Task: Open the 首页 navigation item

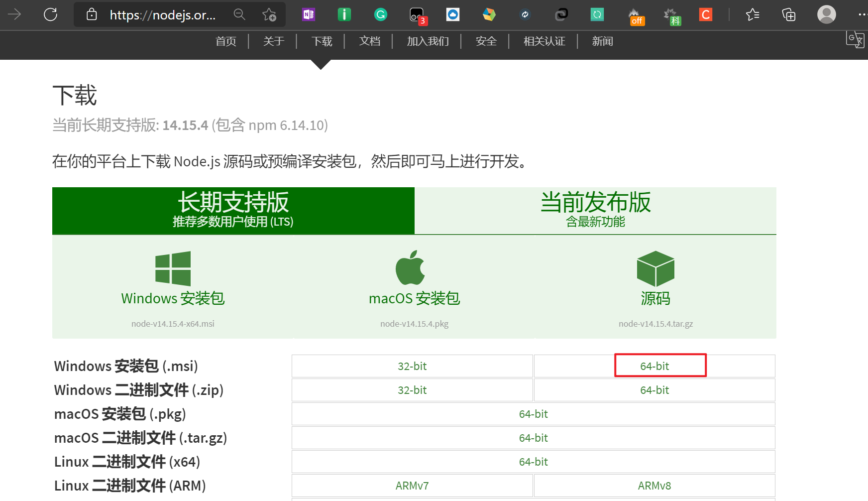Action: click(226, 41)
